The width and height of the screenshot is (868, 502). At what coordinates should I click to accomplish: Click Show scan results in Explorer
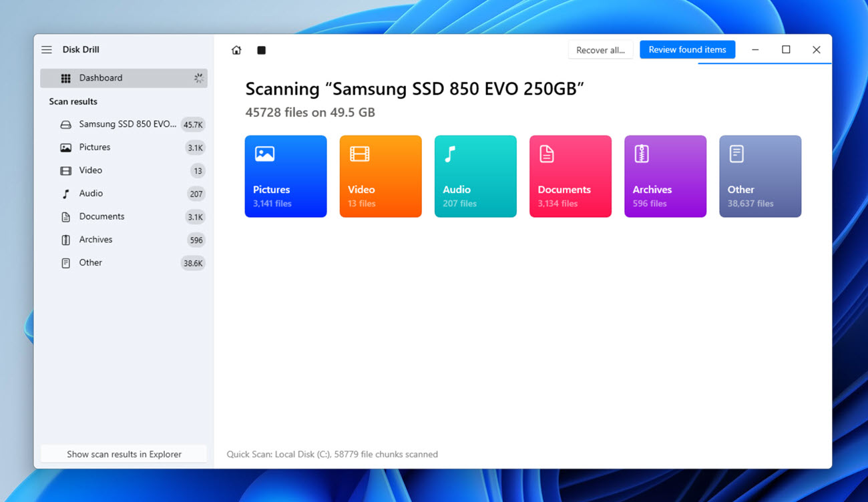coord(124,454)
